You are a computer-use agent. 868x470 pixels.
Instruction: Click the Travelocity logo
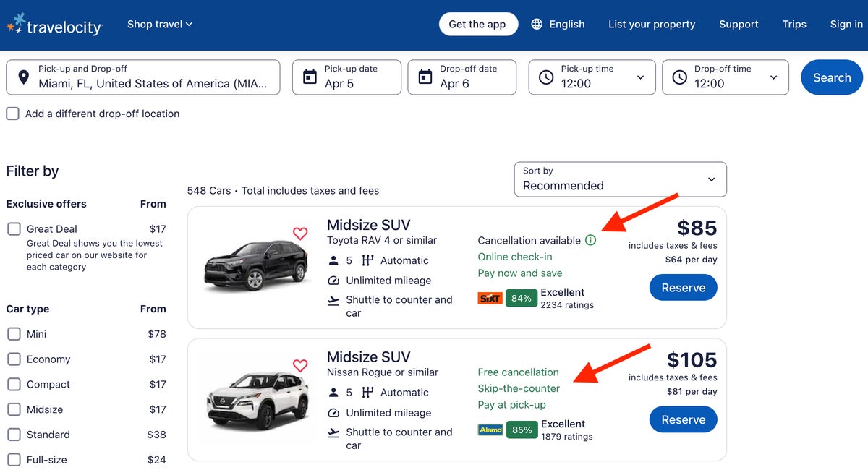point(54,23)
